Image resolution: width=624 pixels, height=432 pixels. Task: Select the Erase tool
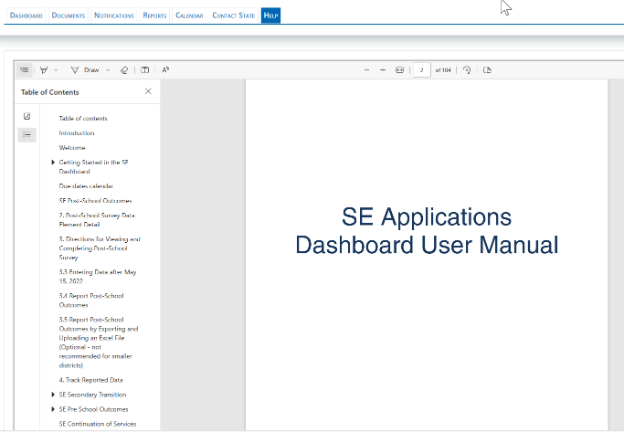click(x=124, y=70)
